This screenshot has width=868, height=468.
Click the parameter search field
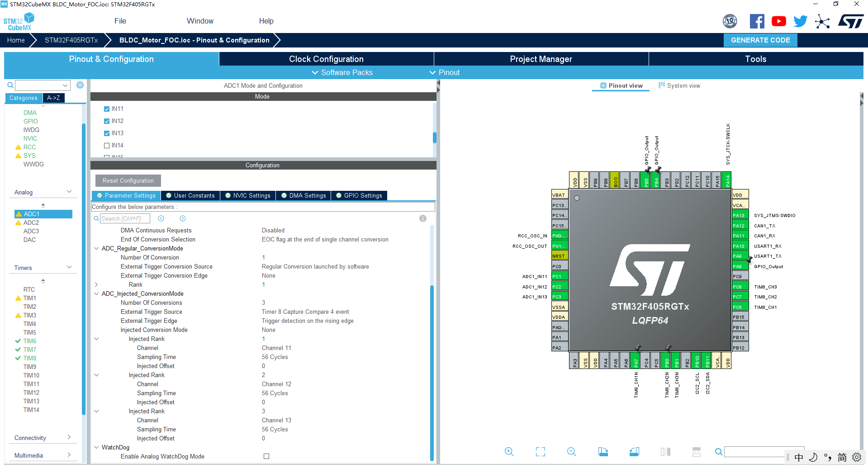click(124, 218)
